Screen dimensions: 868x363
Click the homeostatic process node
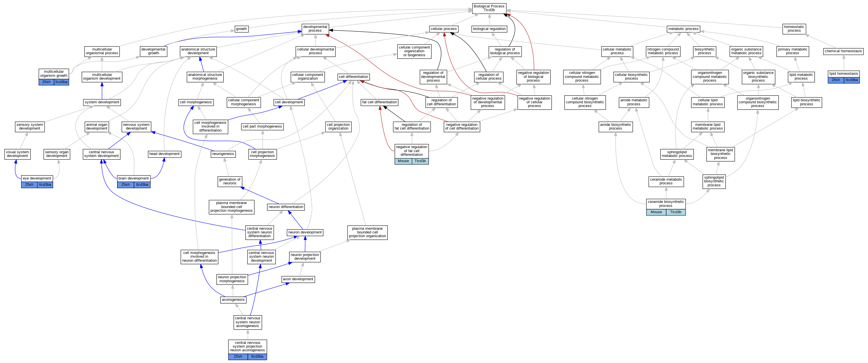click(794, 29)
